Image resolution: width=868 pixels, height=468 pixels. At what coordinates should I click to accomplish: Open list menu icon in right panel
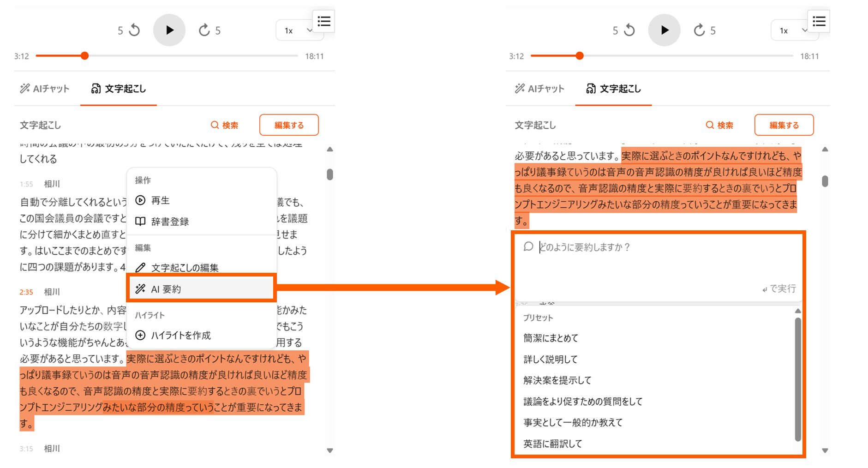[x=819, y=21]
